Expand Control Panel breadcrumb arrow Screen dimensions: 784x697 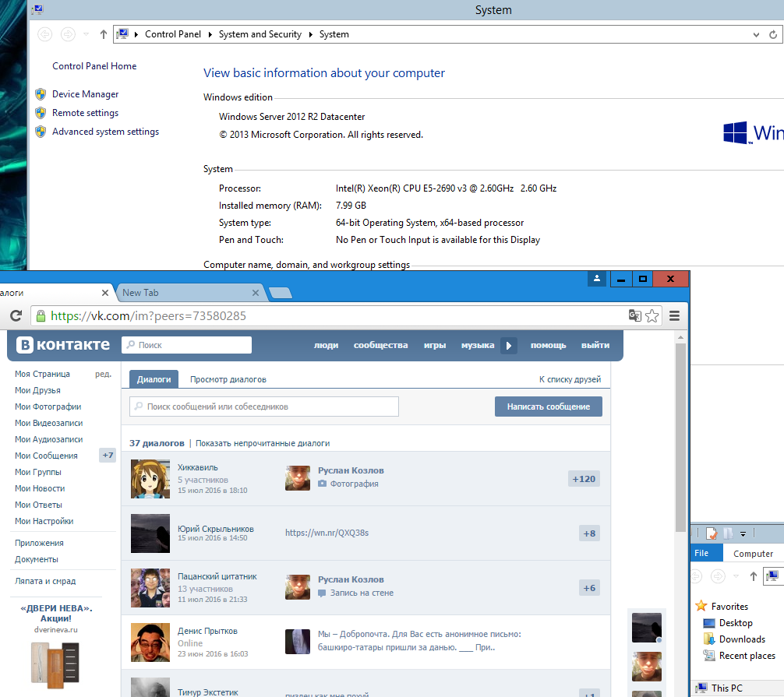point(210,34)
